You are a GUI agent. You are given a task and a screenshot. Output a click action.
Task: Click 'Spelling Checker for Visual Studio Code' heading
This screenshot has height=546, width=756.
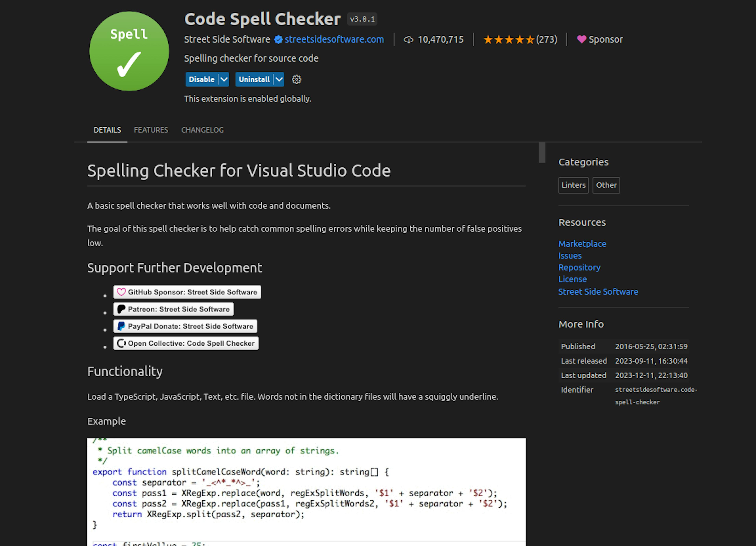[x=239, y=171]
